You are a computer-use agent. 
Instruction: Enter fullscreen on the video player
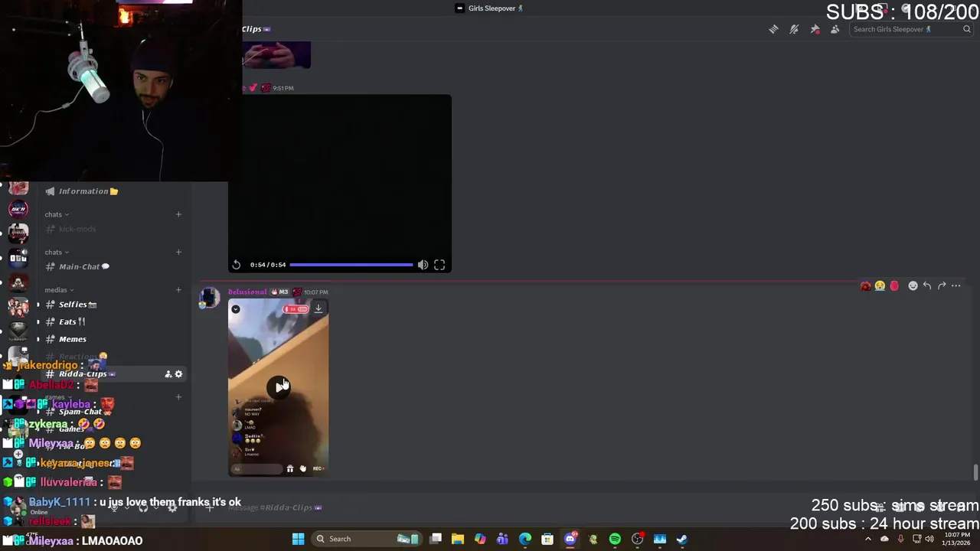coord(439,265)
